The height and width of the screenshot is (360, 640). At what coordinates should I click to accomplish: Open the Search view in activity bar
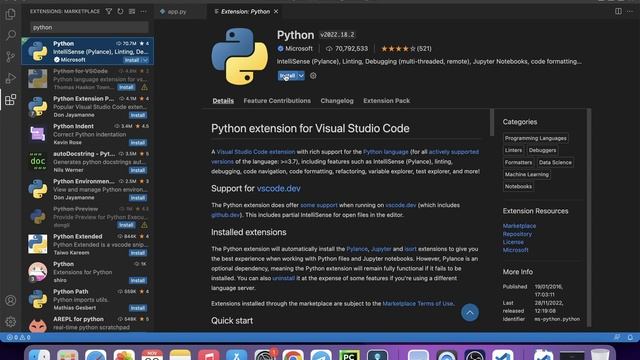[11, 35]
